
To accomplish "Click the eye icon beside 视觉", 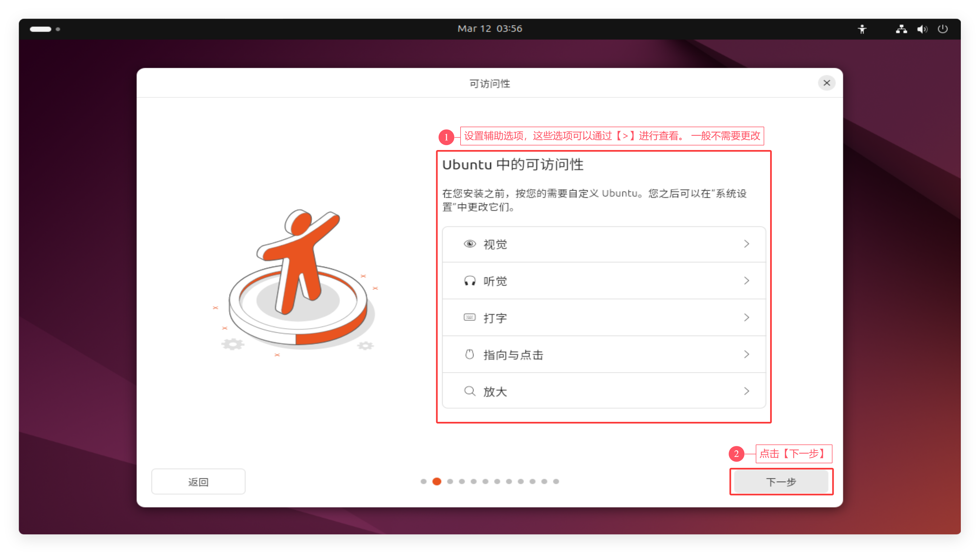I will click(470, 244).
